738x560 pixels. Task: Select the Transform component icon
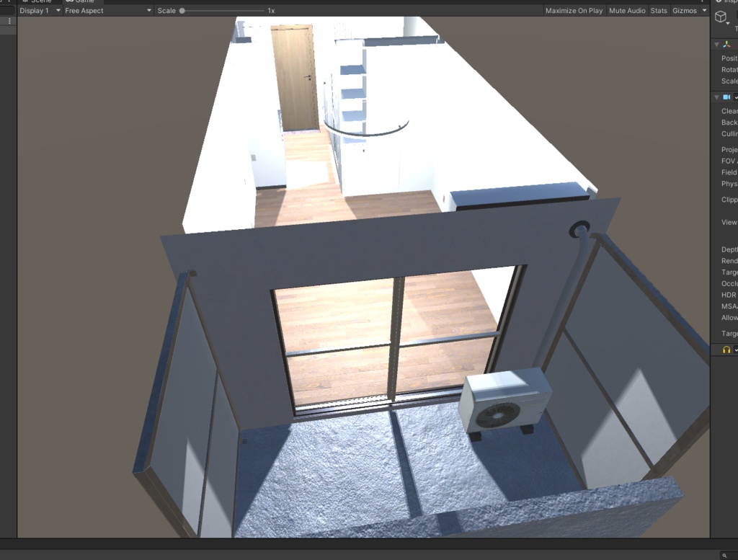(726, 43)
